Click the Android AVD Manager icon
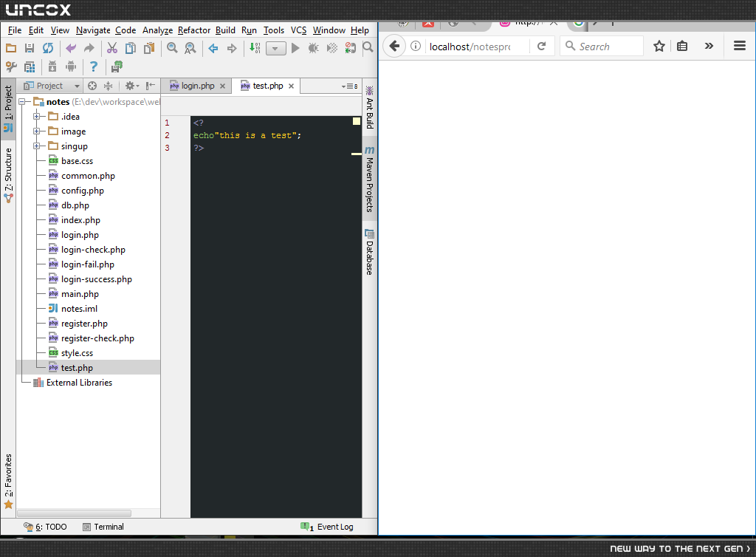Viewport: 756px width, 557px height. [x=71, y=66]
